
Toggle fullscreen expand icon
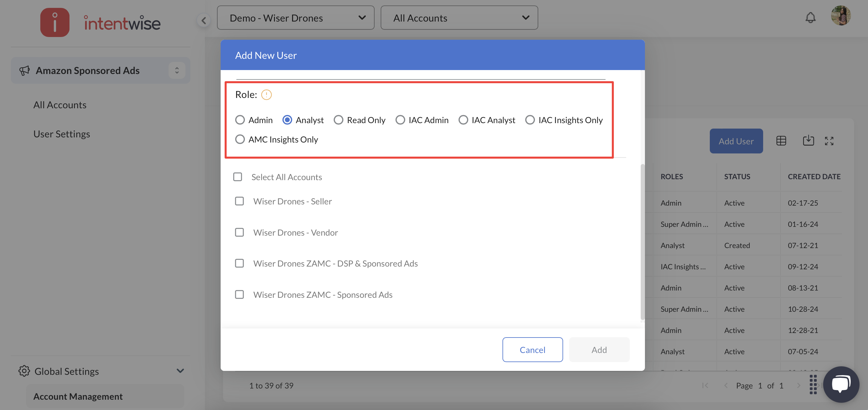829,141
